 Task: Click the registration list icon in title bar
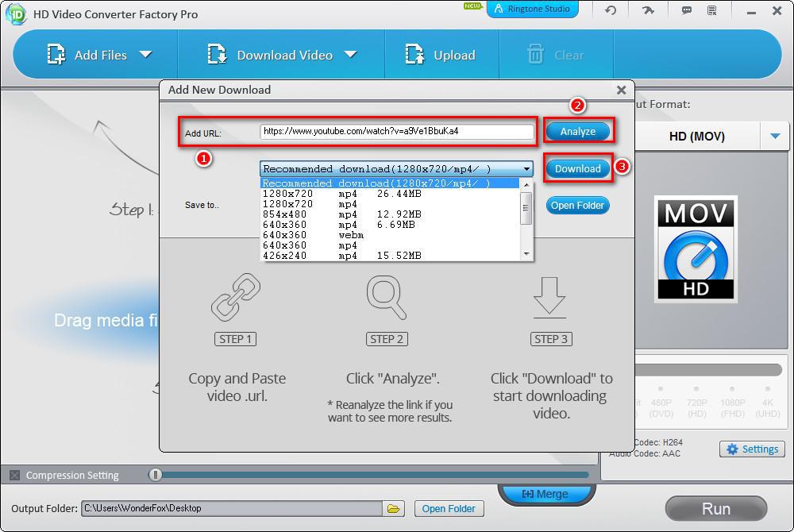pyautogui.click(x=711, y=10)
